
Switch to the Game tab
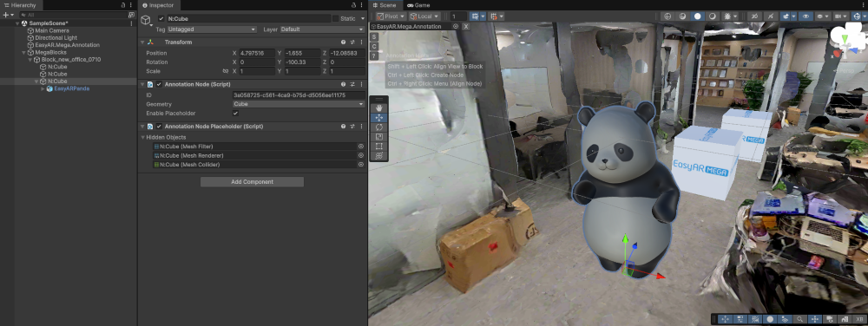[x=418, y=5]
